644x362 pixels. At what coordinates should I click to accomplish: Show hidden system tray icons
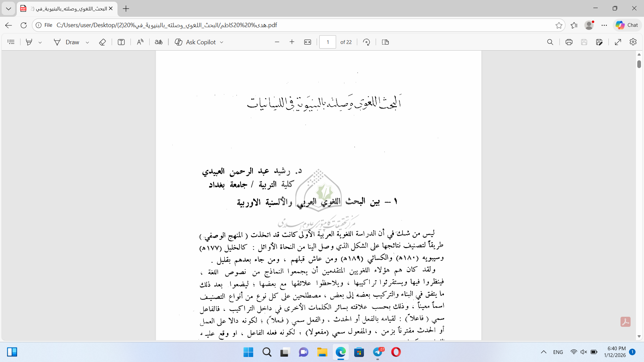coord(544,352)
